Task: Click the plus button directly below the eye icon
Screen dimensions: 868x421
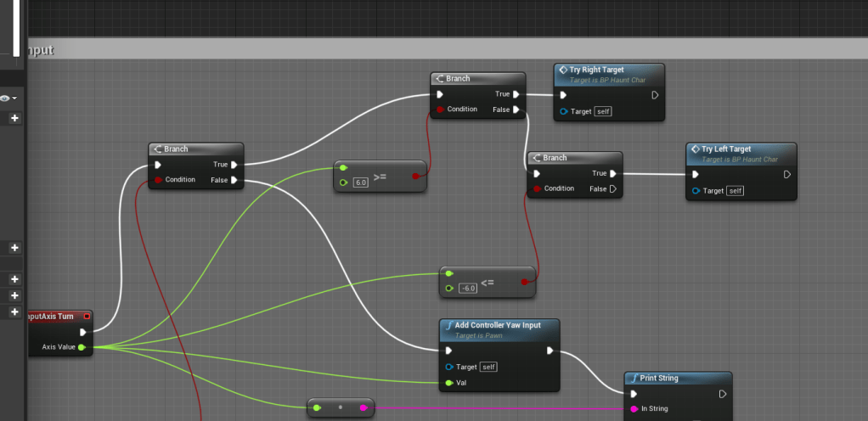Action: coord(14,119)
